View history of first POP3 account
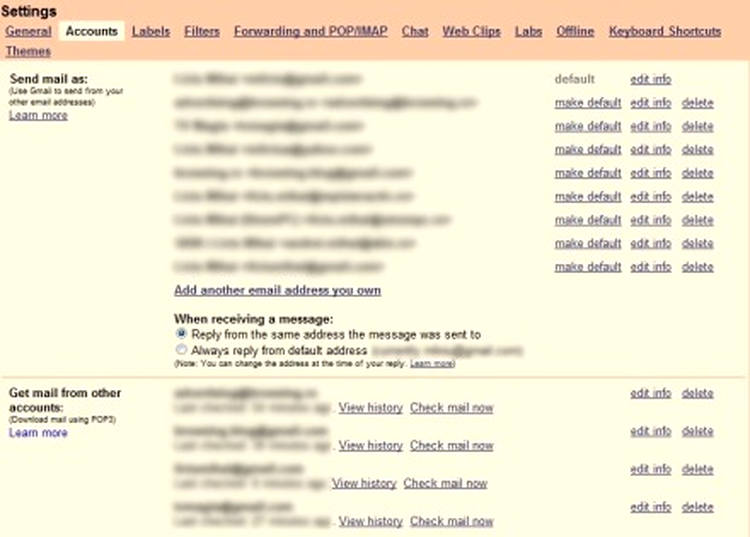The height and width of the screenshot is (537, 750). (x=371, y=408)
